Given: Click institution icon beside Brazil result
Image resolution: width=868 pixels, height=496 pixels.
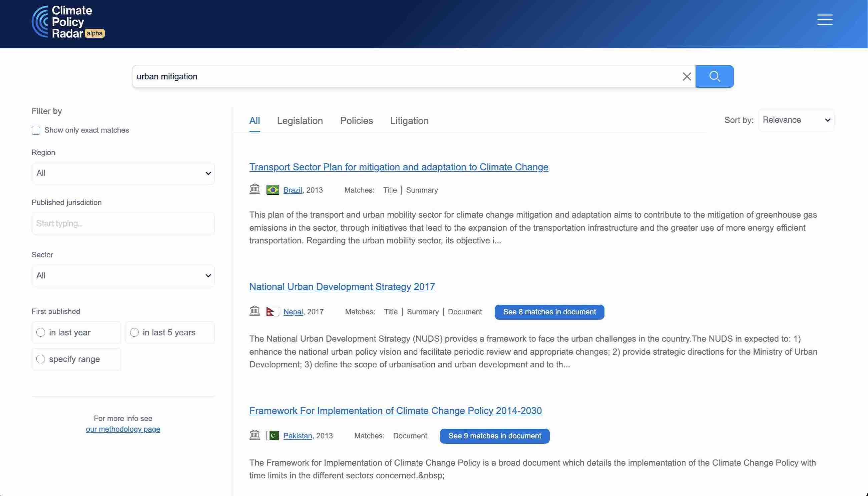Looking at the screenshot, I should tap(254, 189).
